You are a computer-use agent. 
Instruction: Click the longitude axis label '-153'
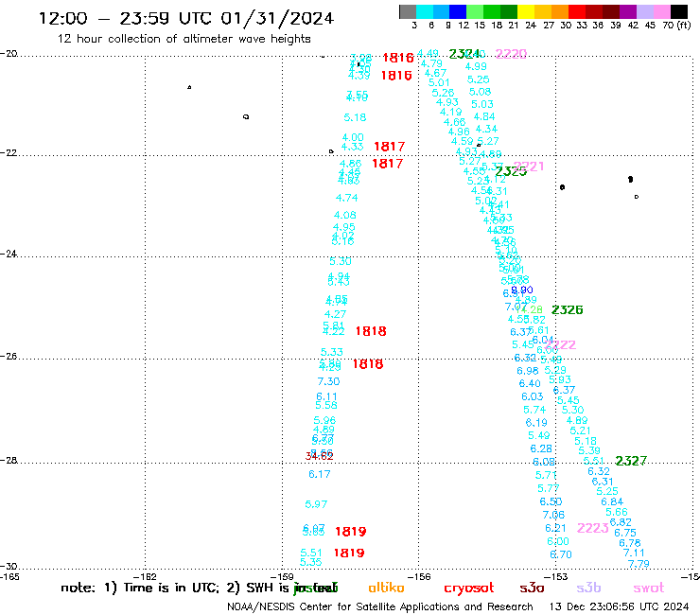click(x=556, y=577)
